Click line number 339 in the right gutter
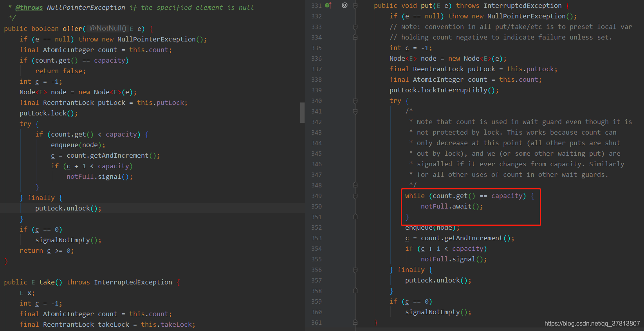The height and width of the screenshot is (331, 644). click(x=316, y=90)
